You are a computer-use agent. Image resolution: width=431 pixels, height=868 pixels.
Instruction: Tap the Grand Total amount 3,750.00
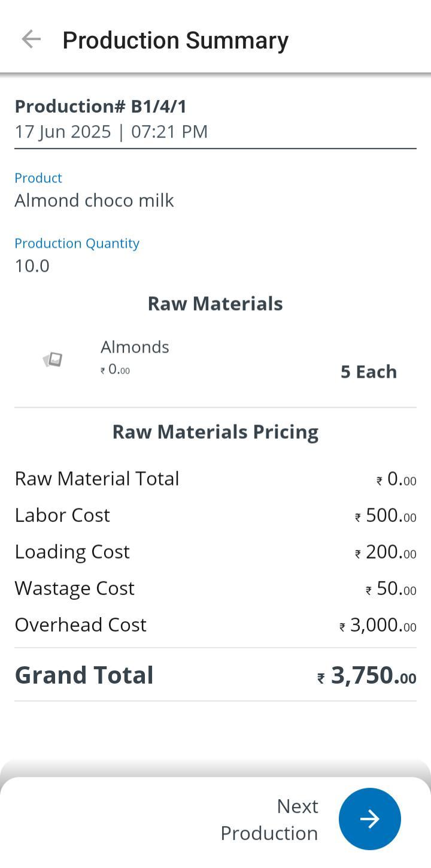[367, 675]
